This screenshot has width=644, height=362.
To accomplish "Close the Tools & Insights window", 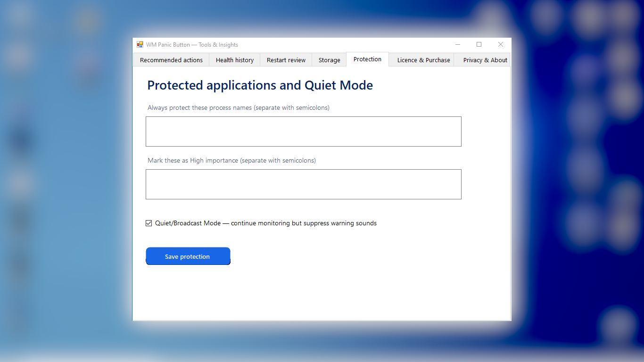I will 501,45.
